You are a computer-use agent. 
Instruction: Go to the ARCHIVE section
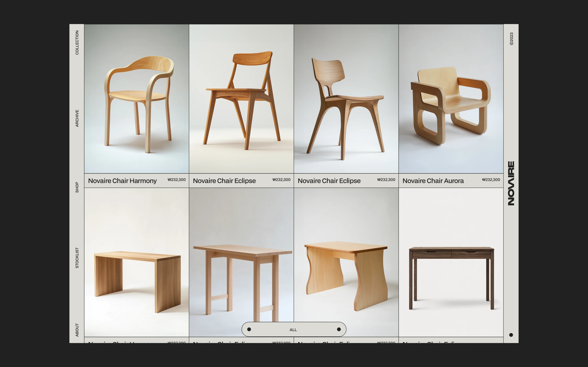pos(77,118)
